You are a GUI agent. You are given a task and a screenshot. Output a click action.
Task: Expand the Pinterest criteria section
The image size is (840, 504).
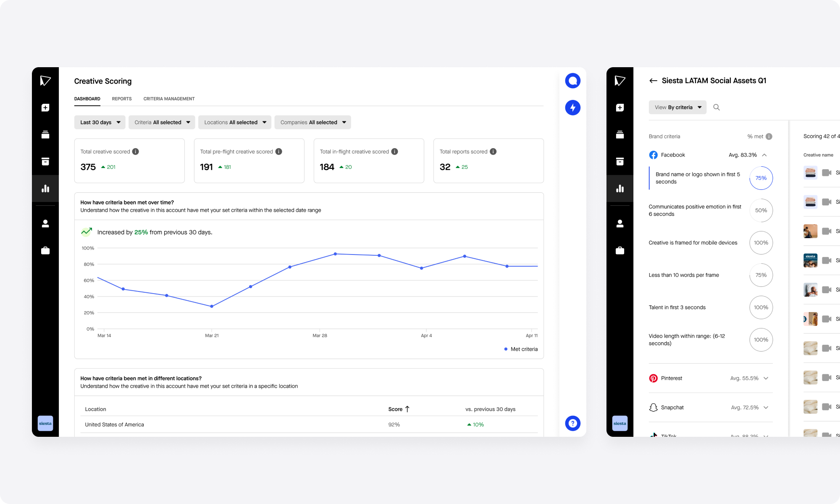766,378
